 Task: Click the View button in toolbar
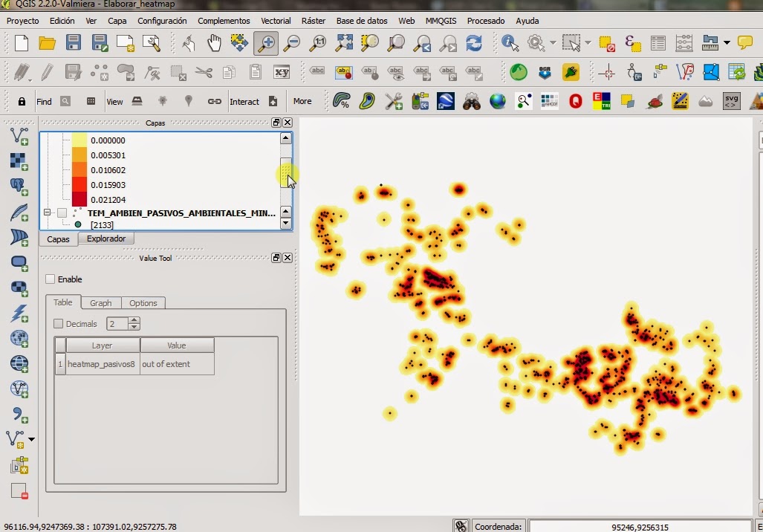click(x=114, y=101)
